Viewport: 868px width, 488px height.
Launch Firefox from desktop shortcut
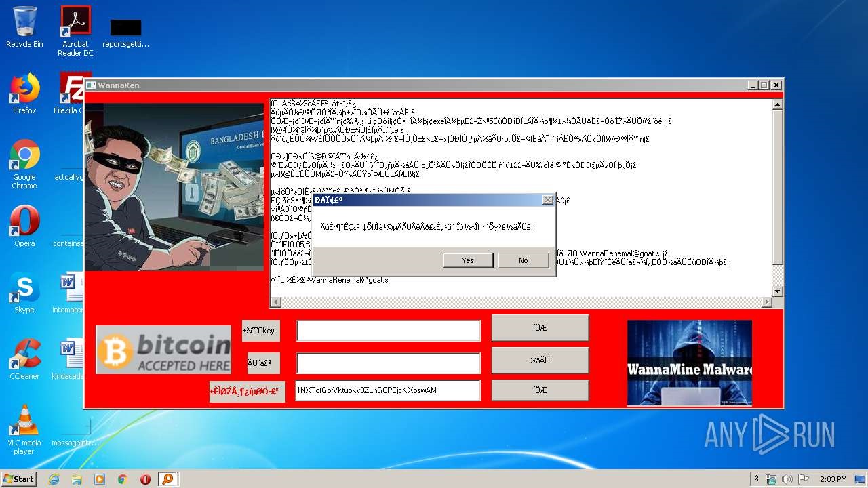(24, 94)
